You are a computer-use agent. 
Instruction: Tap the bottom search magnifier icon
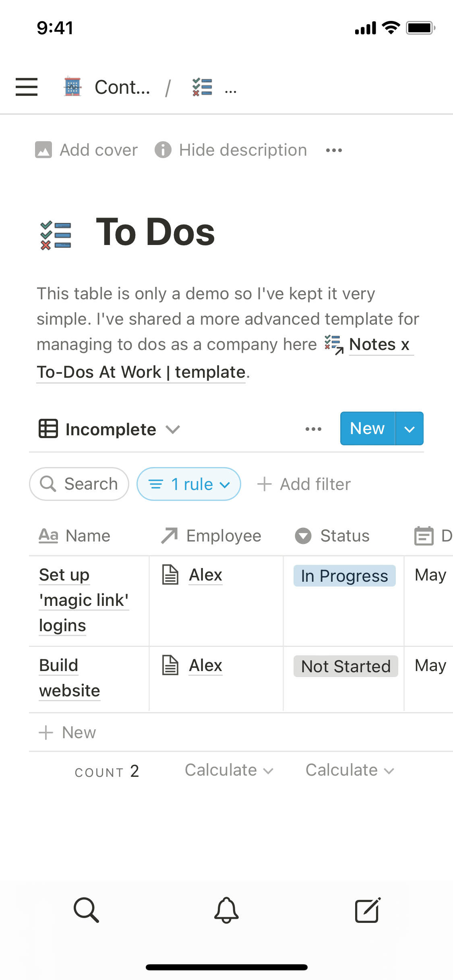click(86, 910)
